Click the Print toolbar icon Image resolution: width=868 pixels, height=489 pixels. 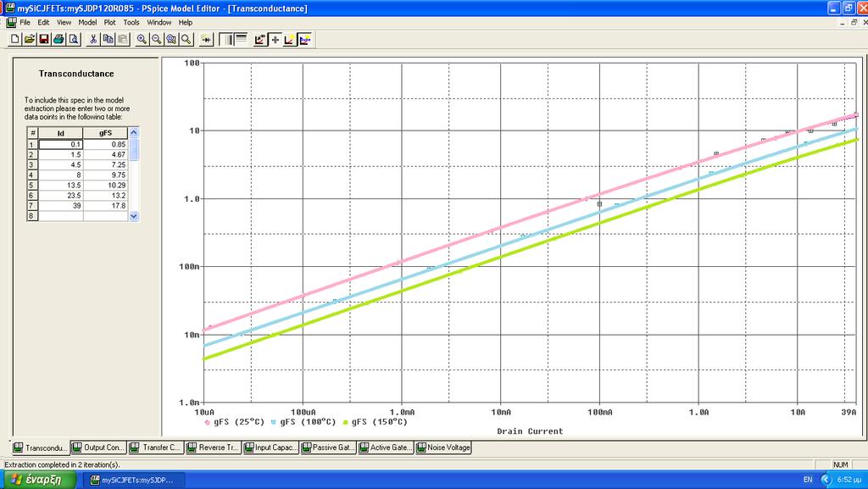[58, 39]
